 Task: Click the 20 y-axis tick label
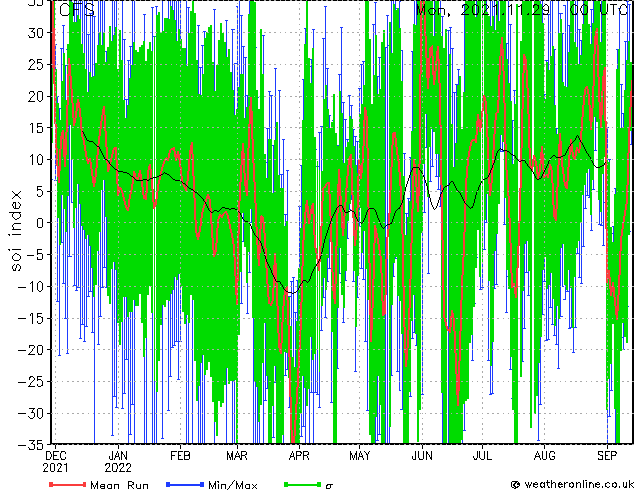pyautogui.click(x=36, y=96)
